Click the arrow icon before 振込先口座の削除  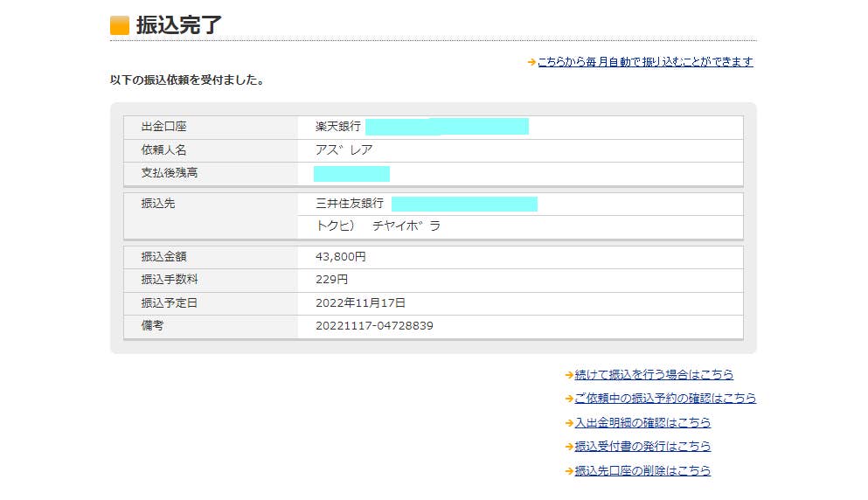pyautogui.click(x=569, y=471)
